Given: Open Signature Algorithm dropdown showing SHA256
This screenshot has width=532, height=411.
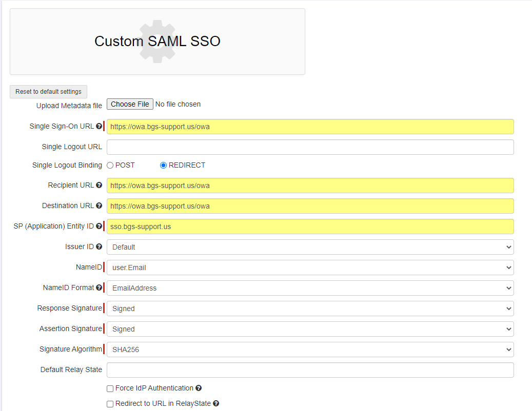Looking at the screenshot, I should tap(310, 350).
